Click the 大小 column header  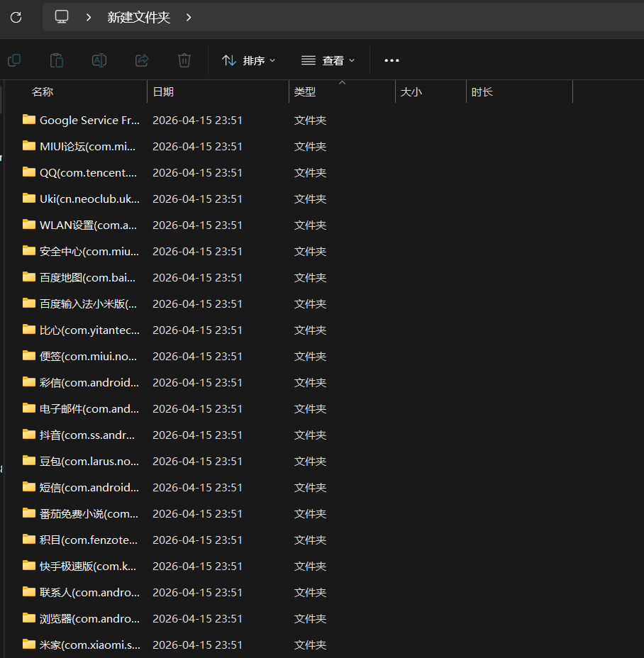(411, 92)
